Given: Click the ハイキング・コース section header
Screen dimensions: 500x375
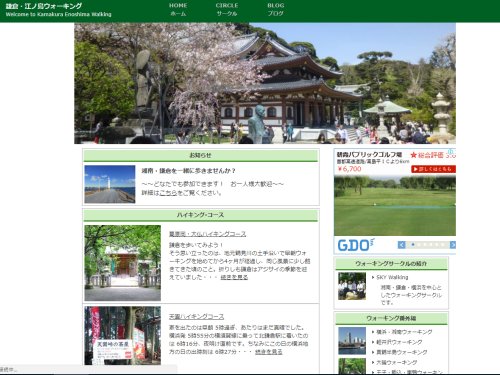Looking at the screenshot, I should point(200,215).
